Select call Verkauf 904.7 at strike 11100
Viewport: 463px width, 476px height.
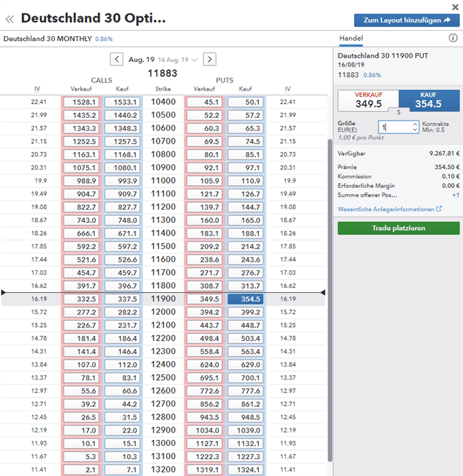point(82,194)
